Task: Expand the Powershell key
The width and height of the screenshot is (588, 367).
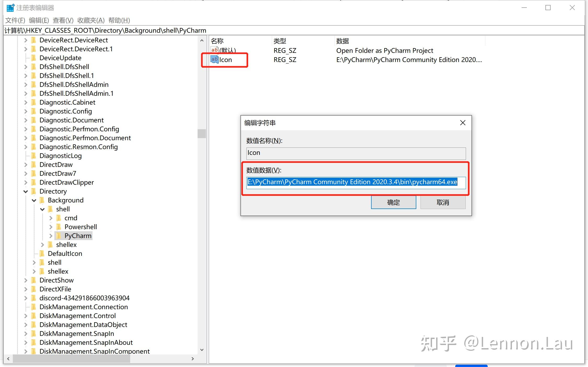Action: point(51,227)
